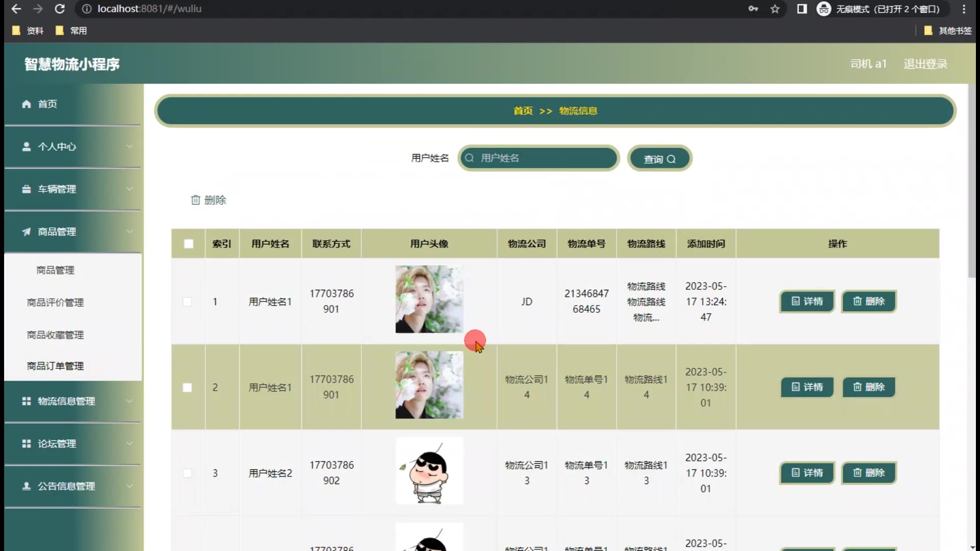Click the grid icon beside 论坛管理
This screenshot has width=980, height=551.
27,444
